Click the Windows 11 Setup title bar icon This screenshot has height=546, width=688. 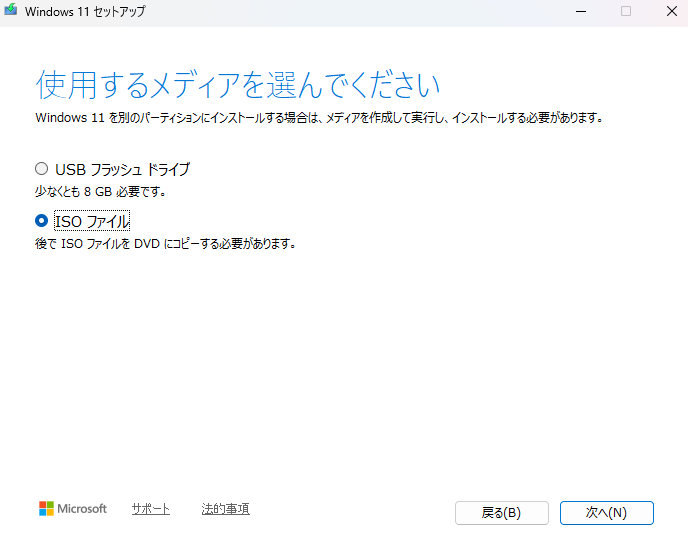11,12
